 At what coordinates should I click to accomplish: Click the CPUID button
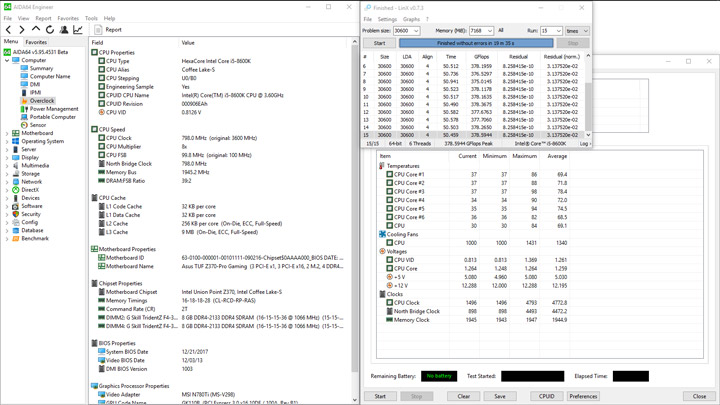pos(546,396)
